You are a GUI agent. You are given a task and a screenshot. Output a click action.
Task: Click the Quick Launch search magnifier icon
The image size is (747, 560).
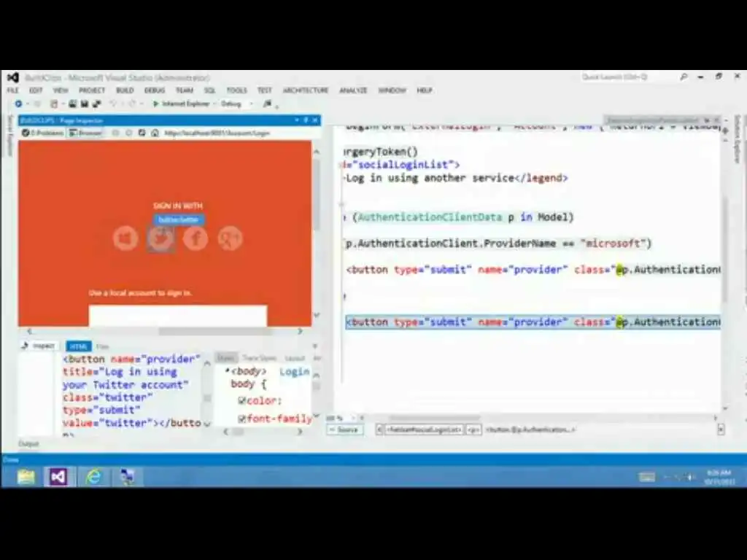(684, 77)
